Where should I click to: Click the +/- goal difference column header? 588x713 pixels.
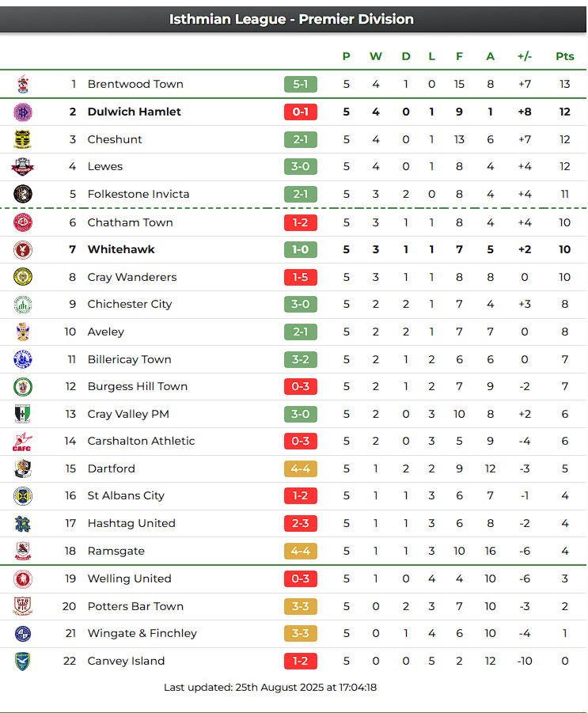pyautogui.click(x=525, y=56)
